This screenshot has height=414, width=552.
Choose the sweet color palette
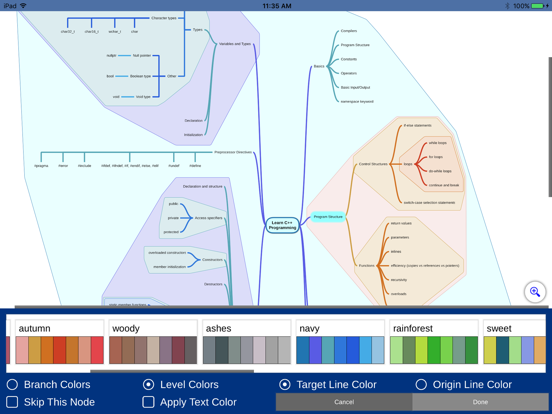[514, 342]
